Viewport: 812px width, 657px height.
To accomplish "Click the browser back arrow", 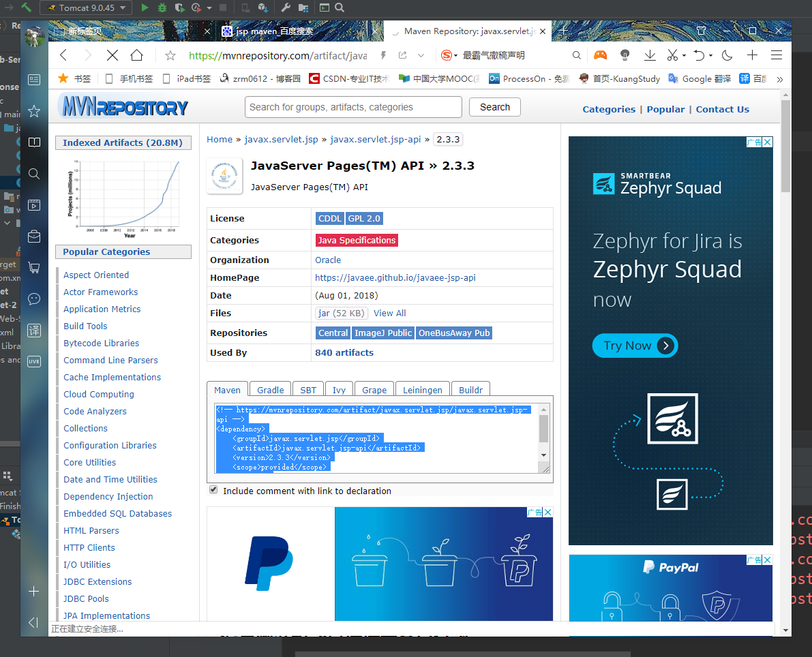I will point(63,55).
